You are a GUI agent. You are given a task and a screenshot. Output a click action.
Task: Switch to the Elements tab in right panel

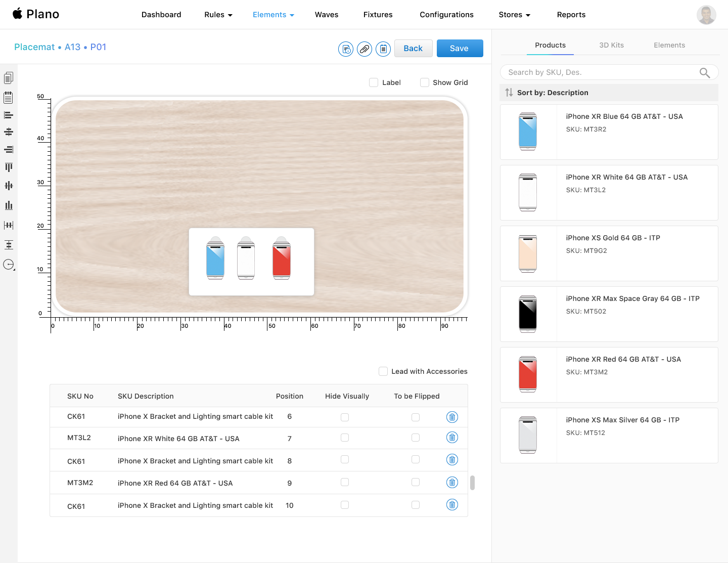[x=669, y=45]
